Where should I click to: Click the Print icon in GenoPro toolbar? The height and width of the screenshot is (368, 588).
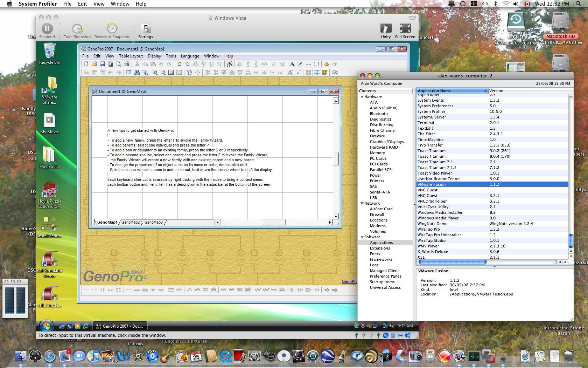click(x=127, y=64)
